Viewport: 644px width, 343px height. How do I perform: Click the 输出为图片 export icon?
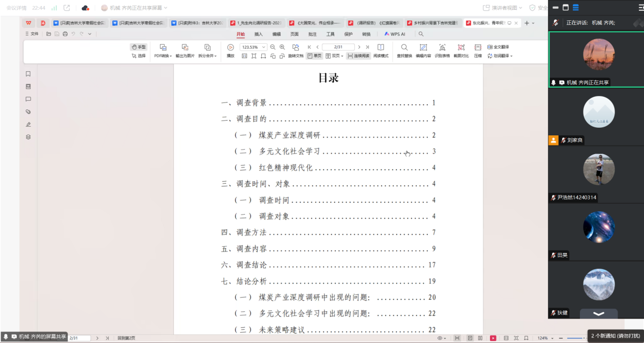pos(185,47)
